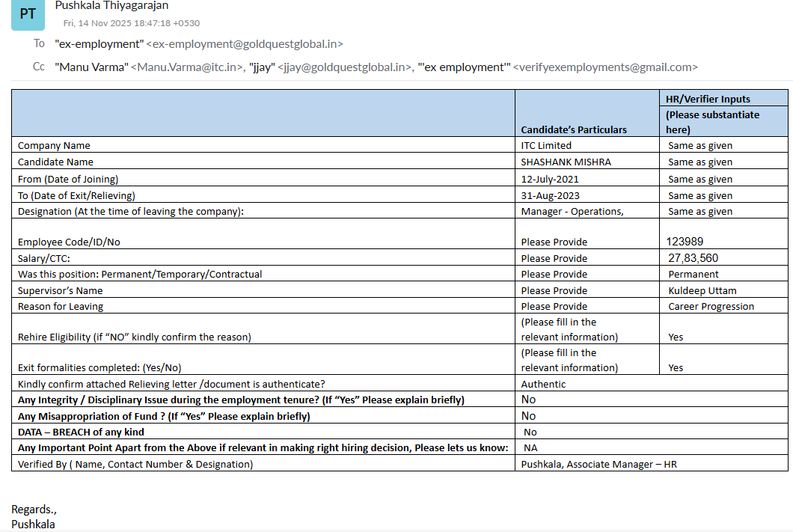This screenshot has height=532, width=793.
Task: Click the Misappropriation of Fund question
Action: click(164, 416)
